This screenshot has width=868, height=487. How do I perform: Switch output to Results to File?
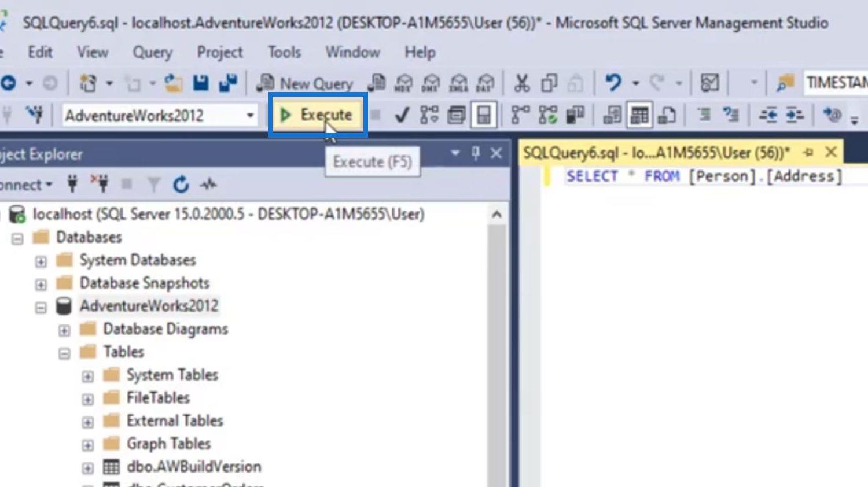(667, 115)
